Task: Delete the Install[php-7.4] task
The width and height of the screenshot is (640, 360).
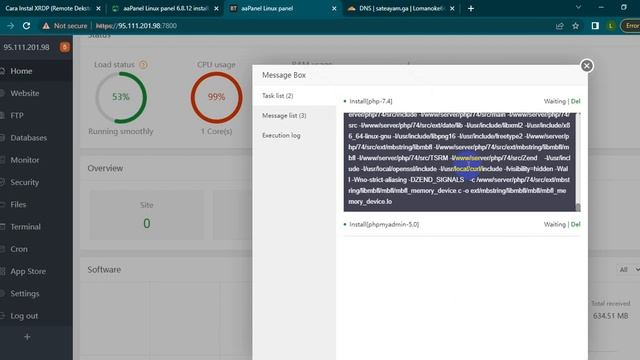Action: [576, 101]
